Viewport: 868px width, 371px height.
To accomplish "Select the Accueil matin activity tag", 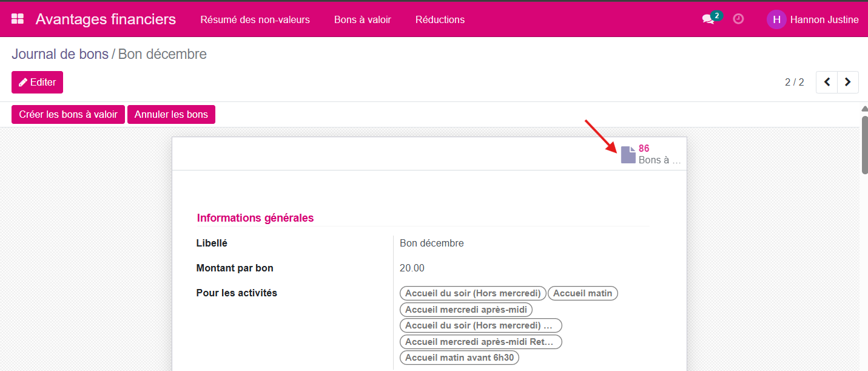I will pyautogui.click(x=582, y=293).
